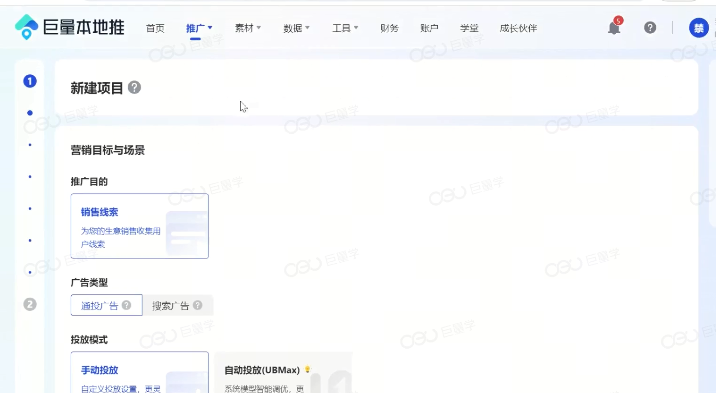Open the 账户 page

429,28
